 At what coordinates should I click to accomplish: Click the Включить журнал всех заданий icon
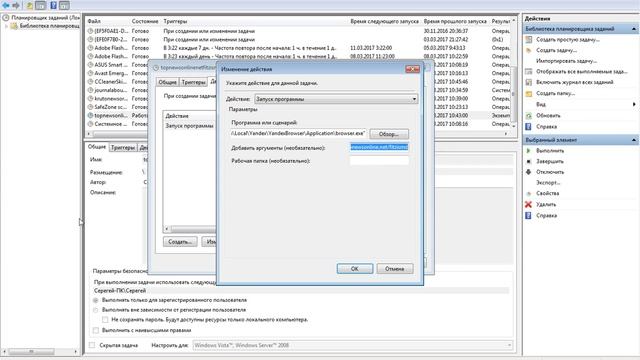pyautogui.click(x=529, y=82)
